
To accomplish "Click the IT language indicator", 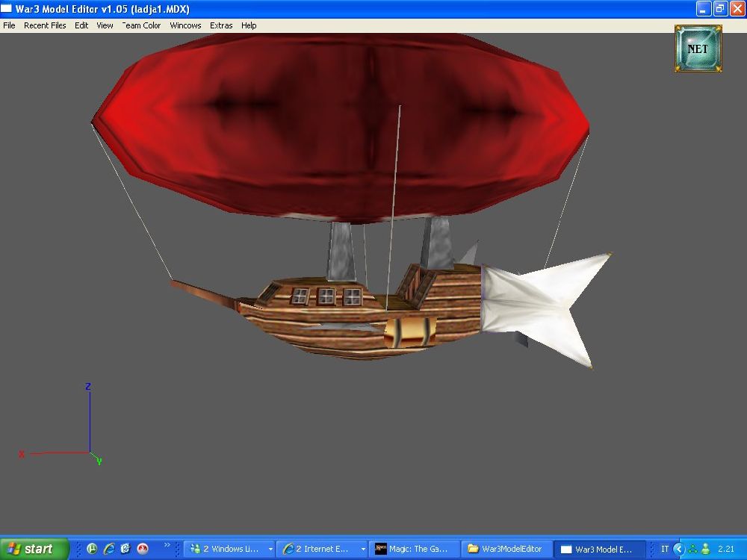I will click(x=665, y=549).
